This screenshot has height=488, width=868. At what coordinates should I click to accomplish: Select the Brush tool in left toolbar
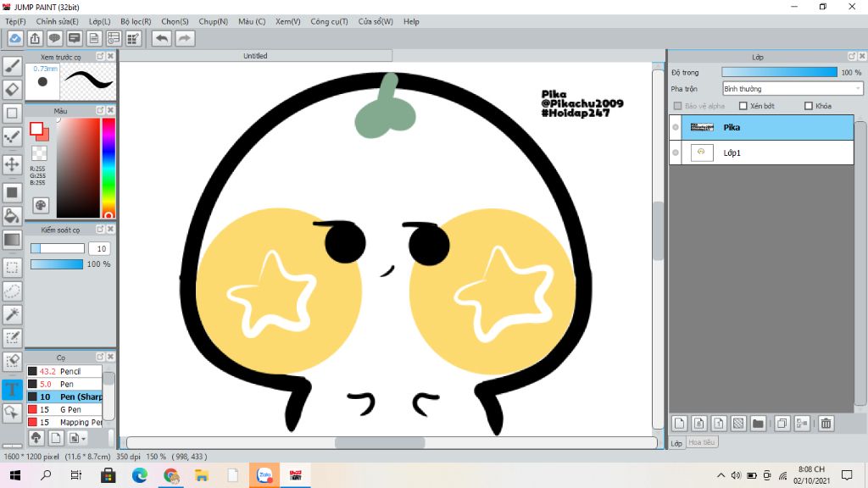tap(12, 66)
